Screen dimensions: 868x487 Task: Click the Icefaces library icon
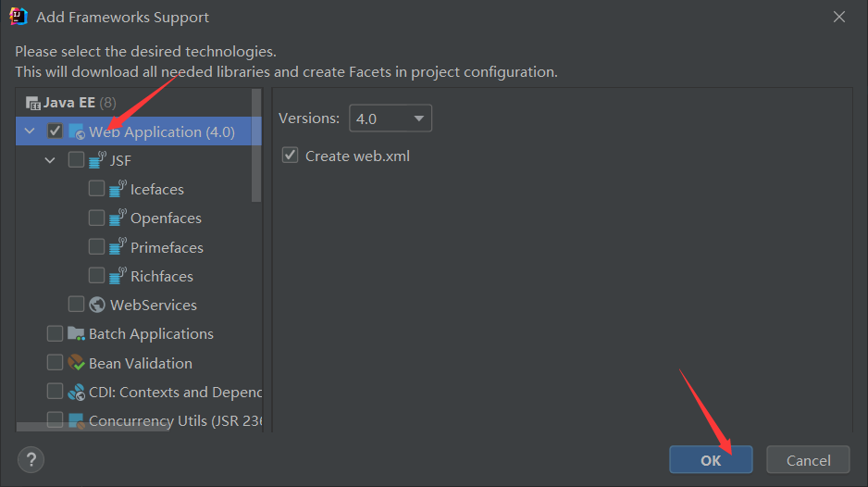[118, 190]
